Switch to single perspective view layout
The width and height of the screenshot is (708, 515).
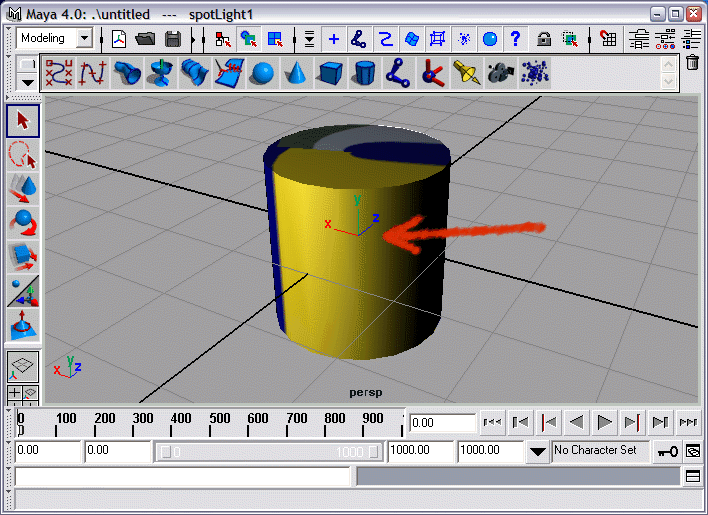point(23,366)
